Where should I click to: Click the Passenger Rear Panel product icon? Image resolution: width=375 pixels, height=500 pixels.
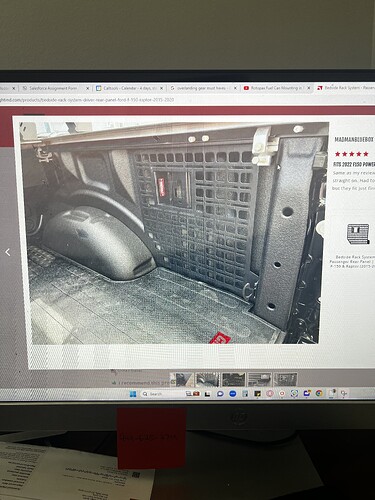pos(358,234)
